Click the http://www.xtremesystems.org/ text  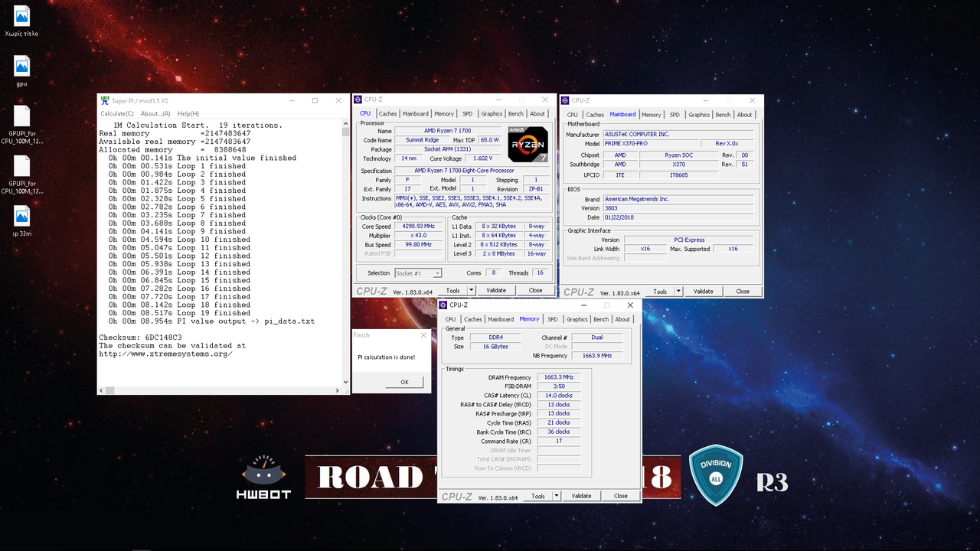point(165,354)
